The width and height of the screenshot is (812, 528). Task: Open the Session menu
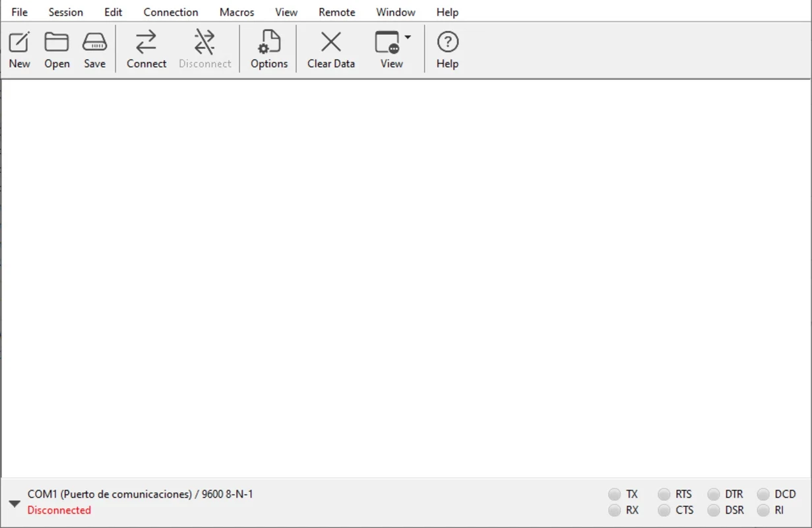(66, 12)
